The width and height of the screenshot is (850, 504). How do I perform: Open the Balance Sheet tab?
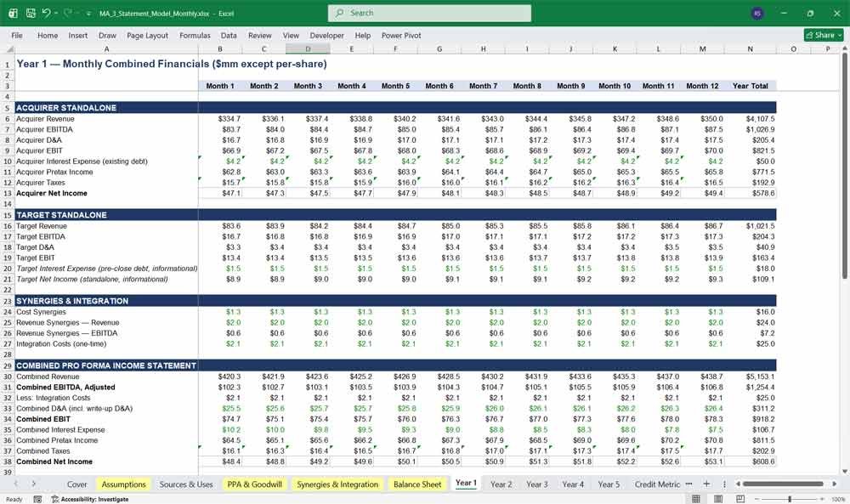[x=417, y=484]
